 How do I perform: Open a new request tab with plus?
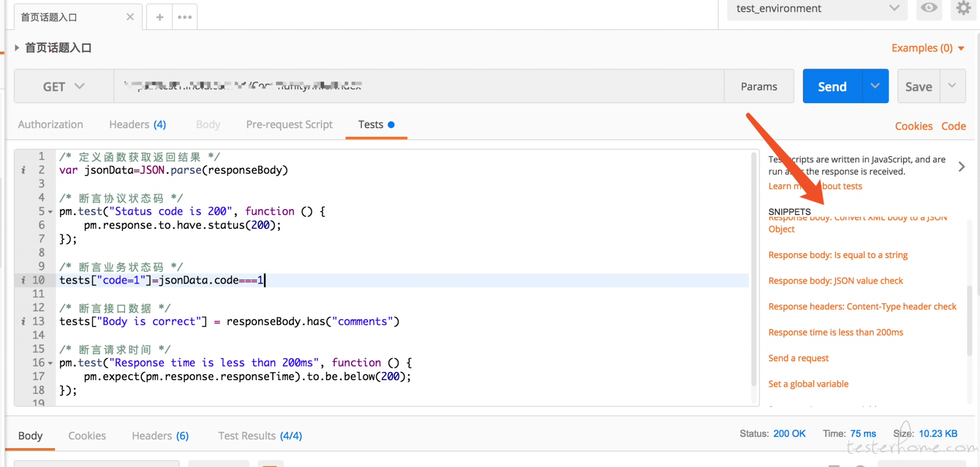tap(160, 17)
